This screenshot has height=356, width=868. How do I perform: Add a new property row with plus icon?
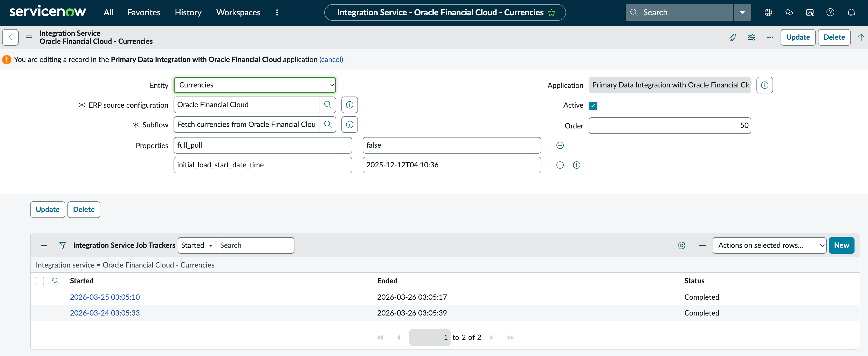(576, 165)
